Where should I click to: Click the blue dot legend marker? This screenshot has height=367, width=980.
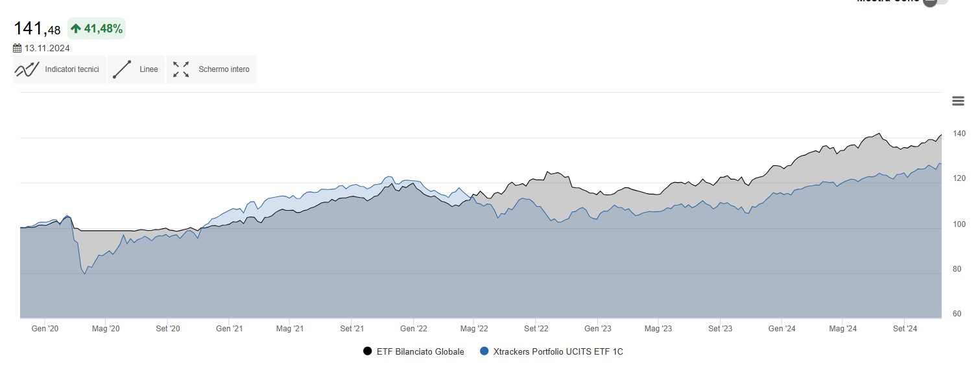click(484, 351)
